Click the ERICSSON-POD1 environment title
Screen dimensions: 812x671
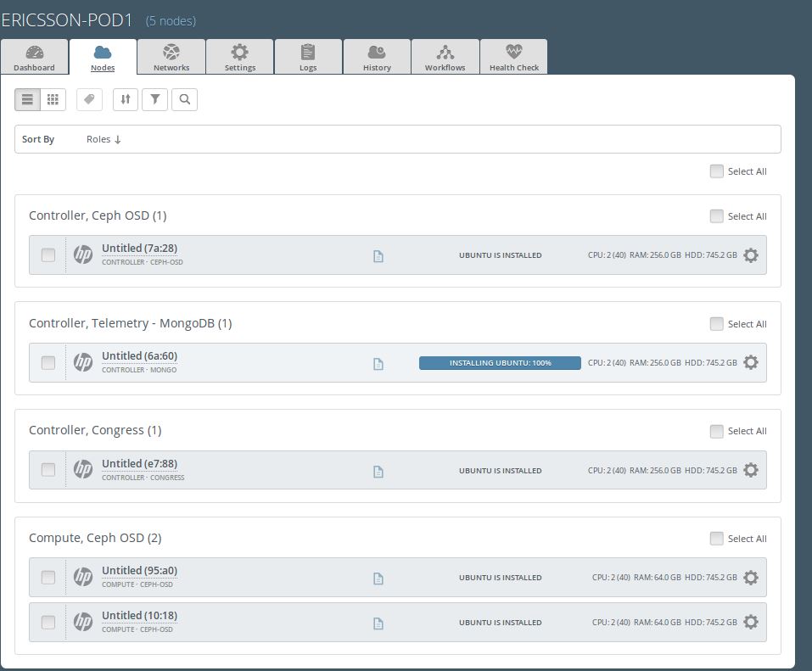point(67,20)
